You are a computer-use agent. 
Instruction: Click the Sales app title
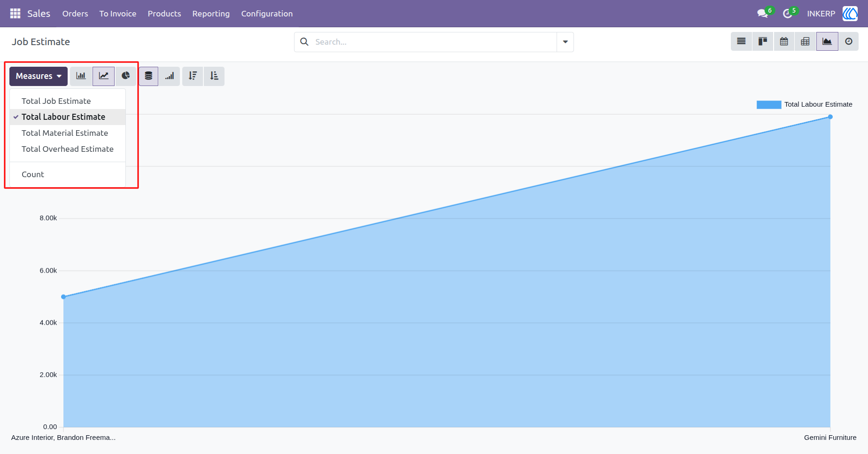(x=39, y=14)
